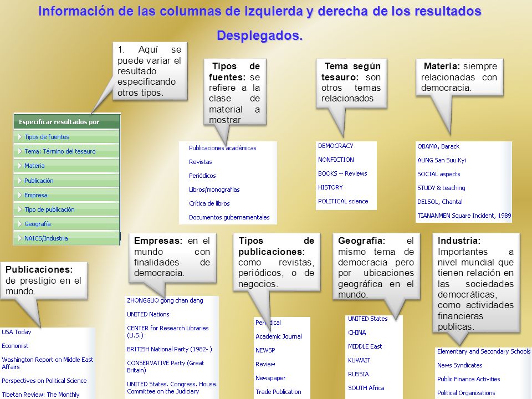Open the Tipos de fuentes filter label
The image size is (532, 399).
pos(47,137)
